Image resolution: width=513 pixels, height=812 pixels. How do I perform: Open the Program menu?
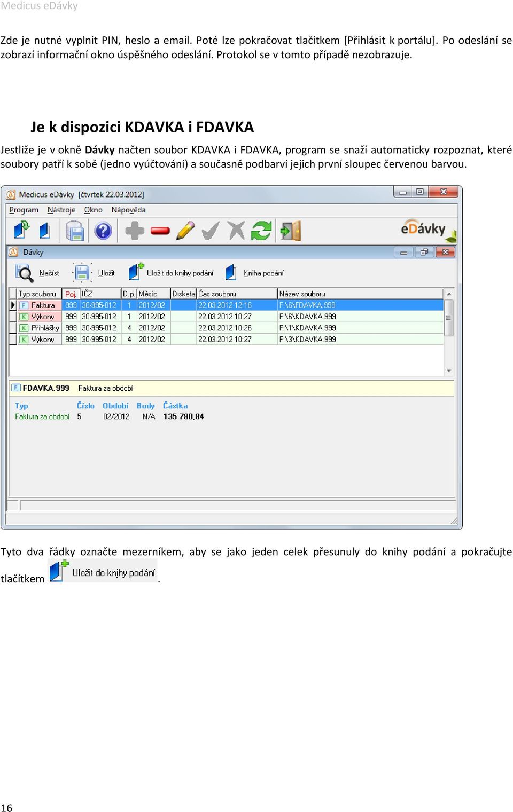point(24,210)
